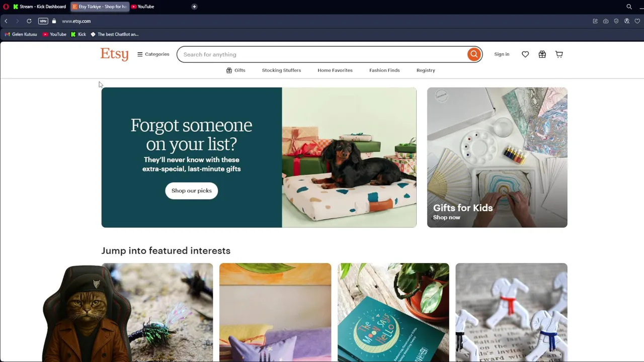The height and width of the screenshot is (362, 644).
Task: Open the tab search magnifier in title bar
Action: (x=629, y=7)
